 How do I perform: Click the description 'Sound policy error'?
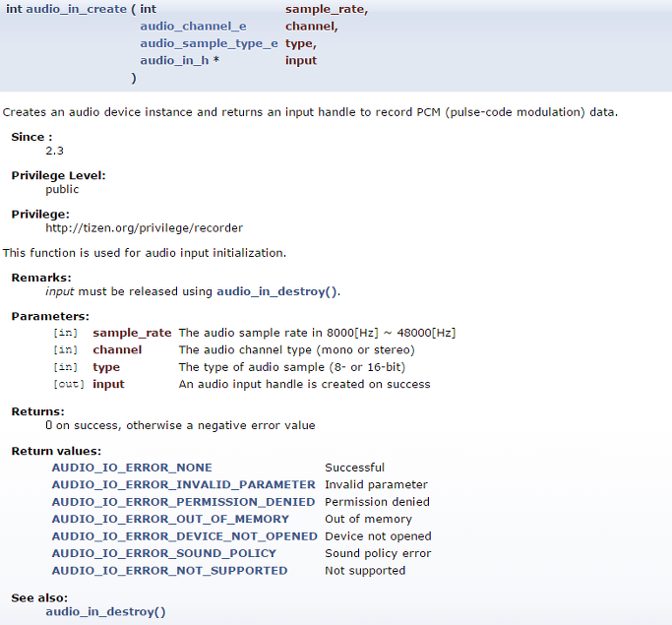378,553
